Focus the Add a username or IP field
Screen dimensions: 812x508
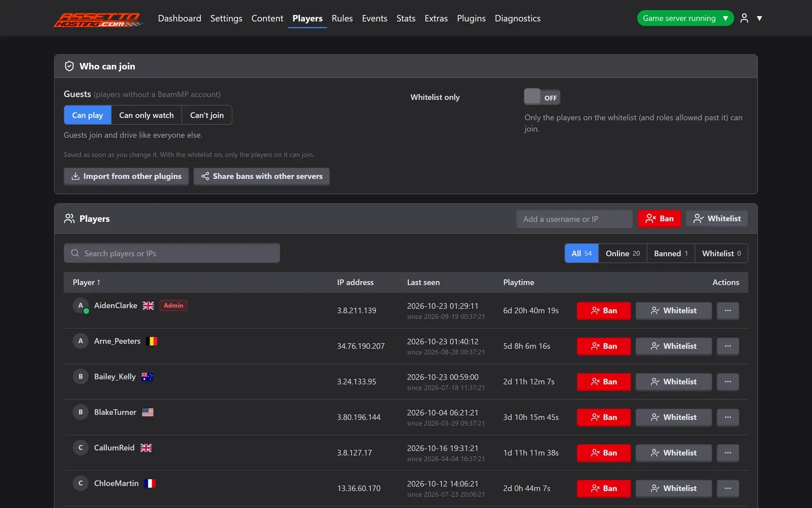574,219
